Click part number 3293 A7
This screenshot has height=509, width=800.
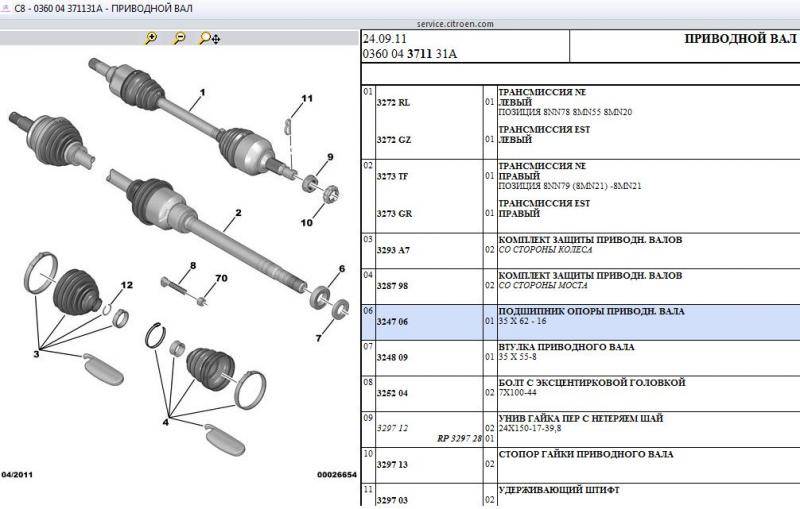click(x=393, y=251)
